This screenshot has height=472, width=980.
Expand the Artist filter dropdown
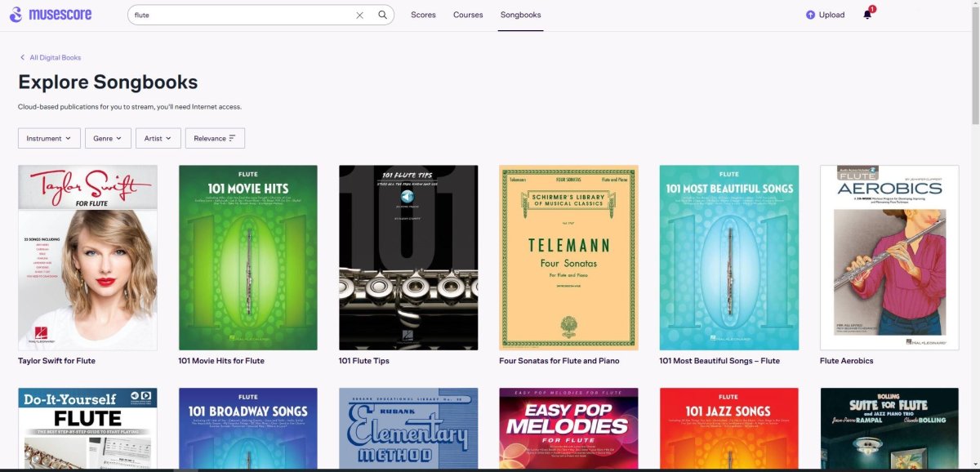(x=158, y=138)
